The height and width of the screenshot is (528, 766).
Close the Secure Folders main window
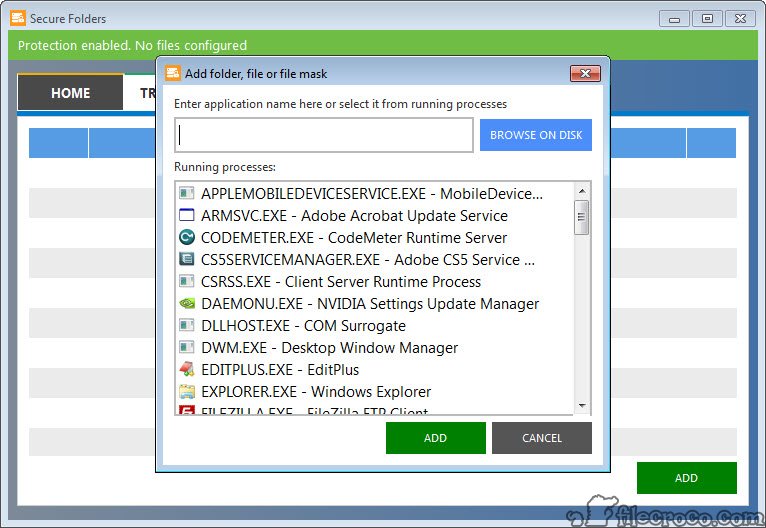[740, 19]
